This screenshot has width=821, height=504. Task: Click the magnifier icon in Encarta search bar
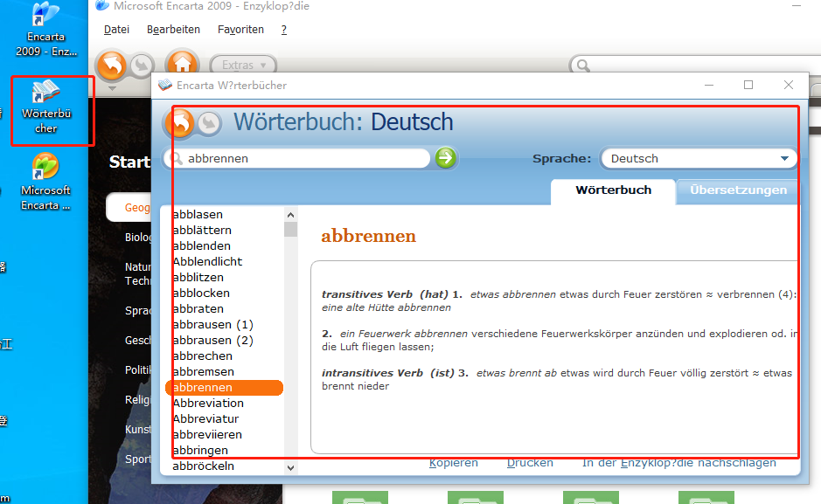[x=582, y=66]
